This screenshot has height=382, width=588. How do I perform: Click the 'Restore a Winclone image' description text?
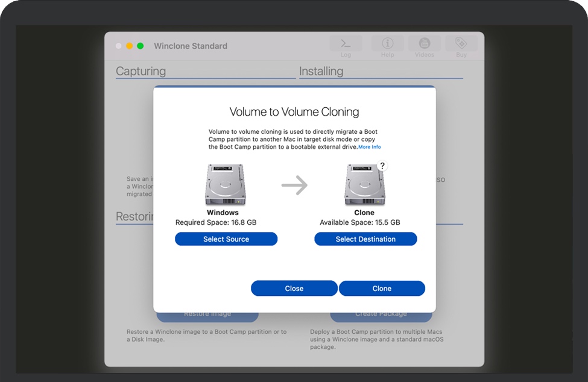point(207,336)
